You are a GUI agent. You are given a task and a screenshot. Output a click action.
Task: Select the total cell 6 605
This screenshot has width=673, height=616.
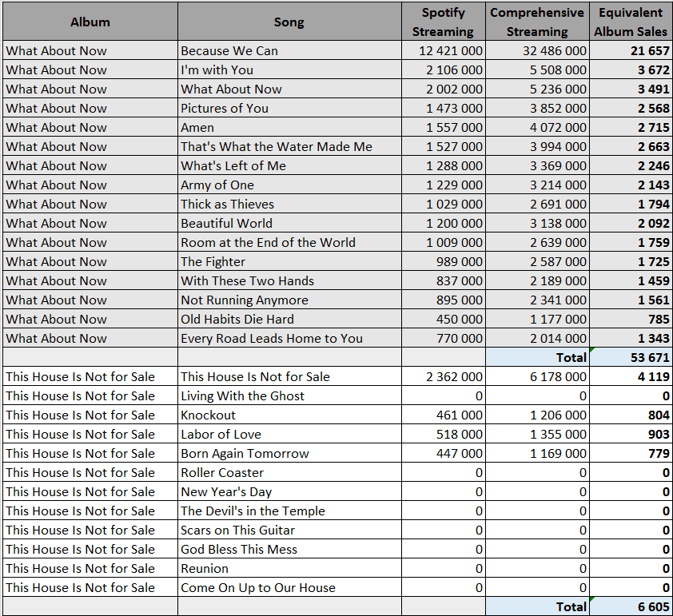click(631, 606)
